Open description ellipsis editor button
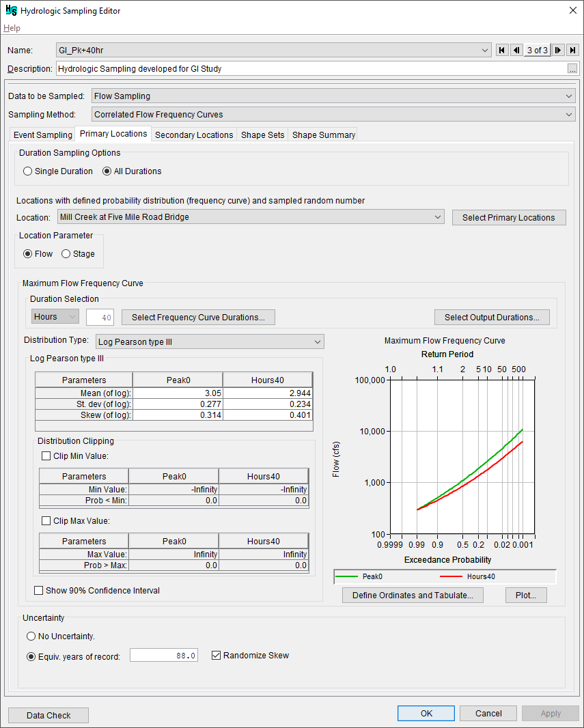This screenshot has width=584, height=728. tap(572, 69)
